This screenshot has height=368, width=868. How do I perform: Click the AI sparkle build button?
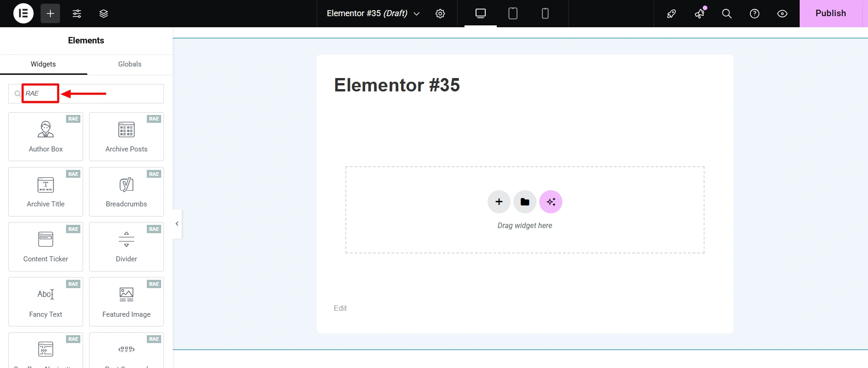pos(551,202)
